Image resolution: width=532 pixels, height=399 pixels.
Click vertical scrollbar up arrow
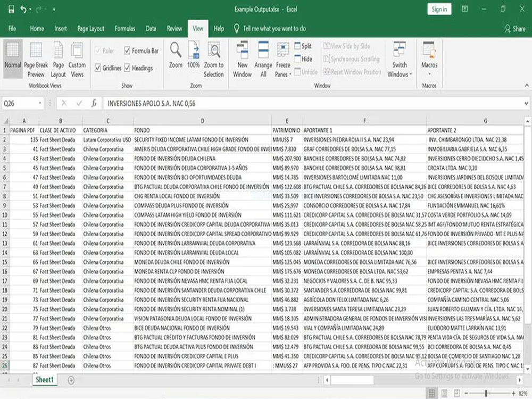coord(527,121)
